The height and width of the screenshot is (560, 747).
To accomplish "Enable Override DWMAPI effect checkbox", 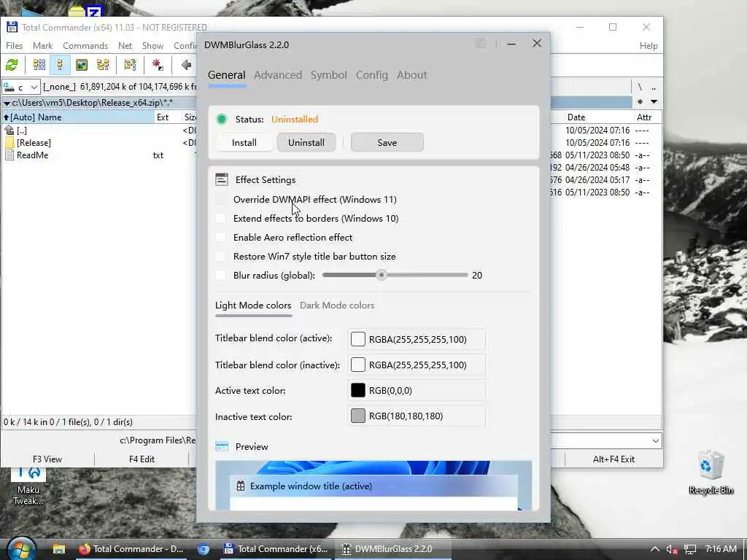I will [x=220, y=200].
